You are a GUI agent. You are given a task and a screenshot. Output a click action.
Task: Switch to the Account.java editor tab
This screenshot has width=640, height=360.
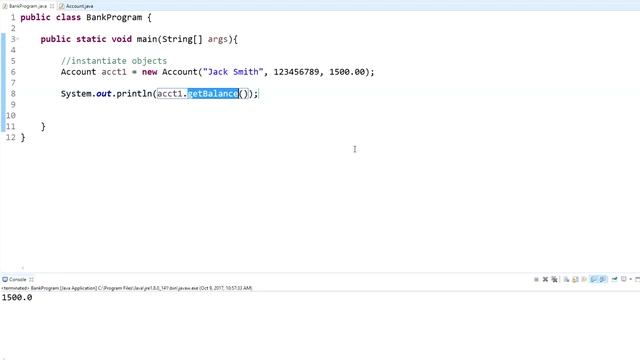tap(76, 6)
